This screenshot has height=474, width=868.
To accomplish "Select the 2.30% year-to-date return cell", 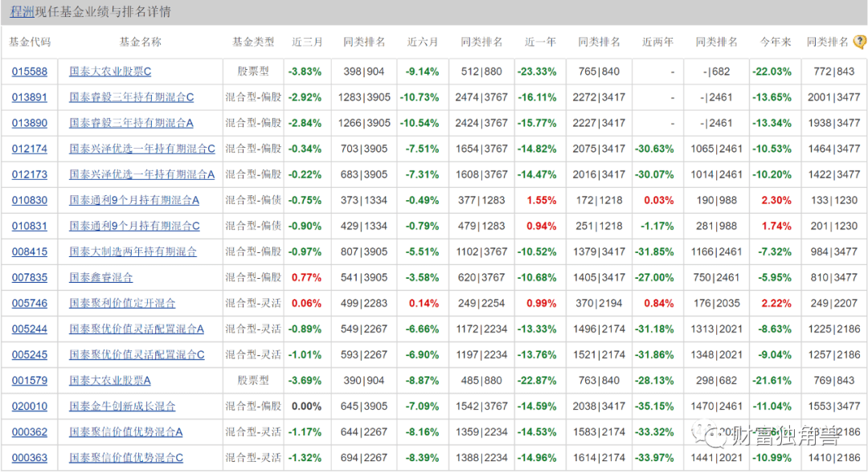I will click(x=776, y=200).
